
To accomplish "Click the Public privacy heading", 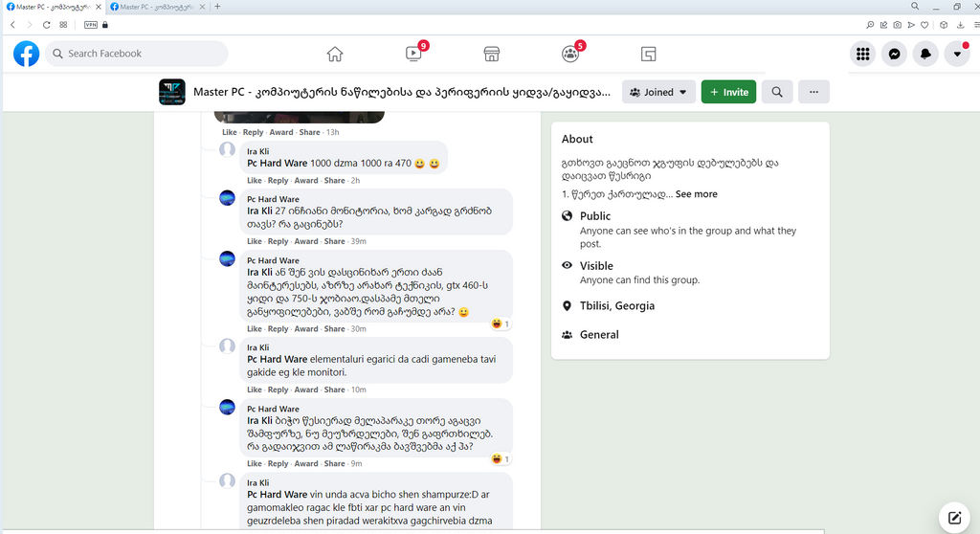I will click(595, 215).
